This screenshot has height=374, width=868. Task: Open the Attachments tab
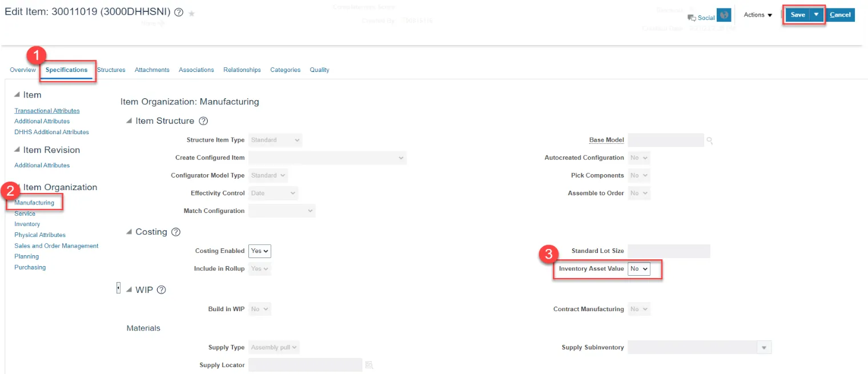tap(152, 70)
